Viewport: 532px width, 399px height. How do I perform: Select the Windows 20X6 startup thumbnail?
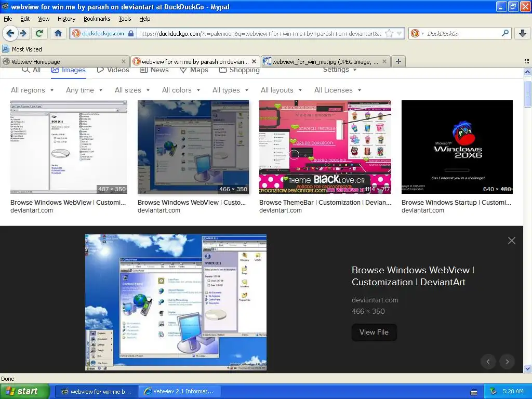click(457, 147)
